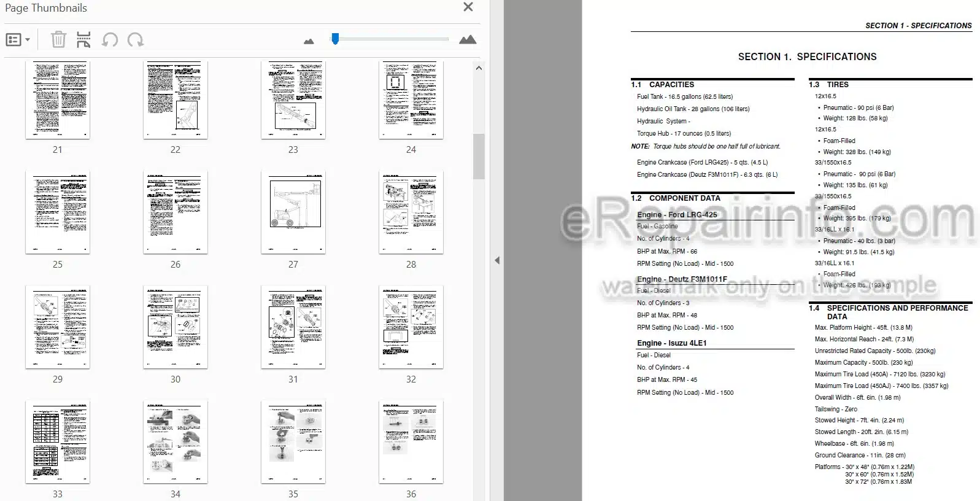This screenshot has width=980, height=501.
Task: Click 'Tailswing - Zero' line
Action: pyautogui.click(x=836, y=410)
